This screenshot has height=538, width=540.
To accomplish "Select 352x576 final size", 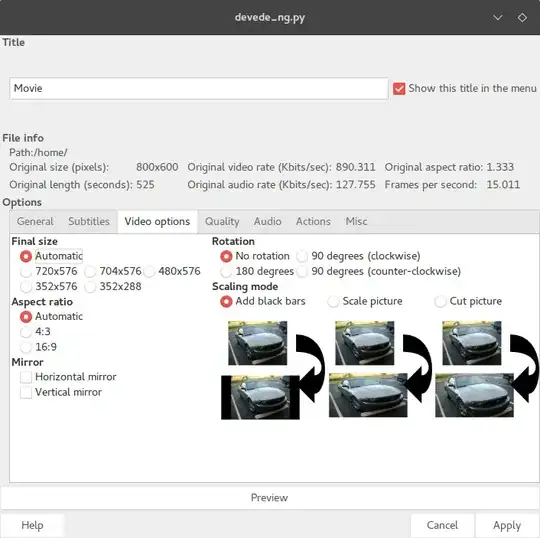I will pos(26,287).
